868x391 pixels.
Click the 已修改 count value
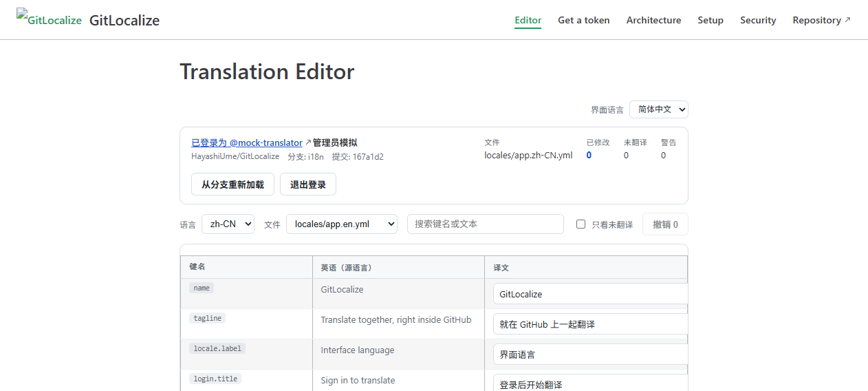589,155
